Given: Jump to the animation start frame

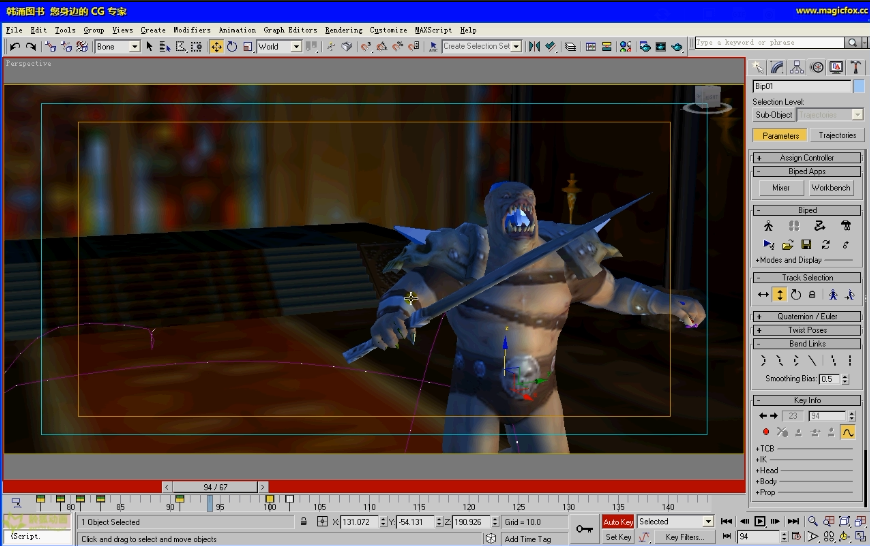Looking at the screenshot, I should (726, 521).
